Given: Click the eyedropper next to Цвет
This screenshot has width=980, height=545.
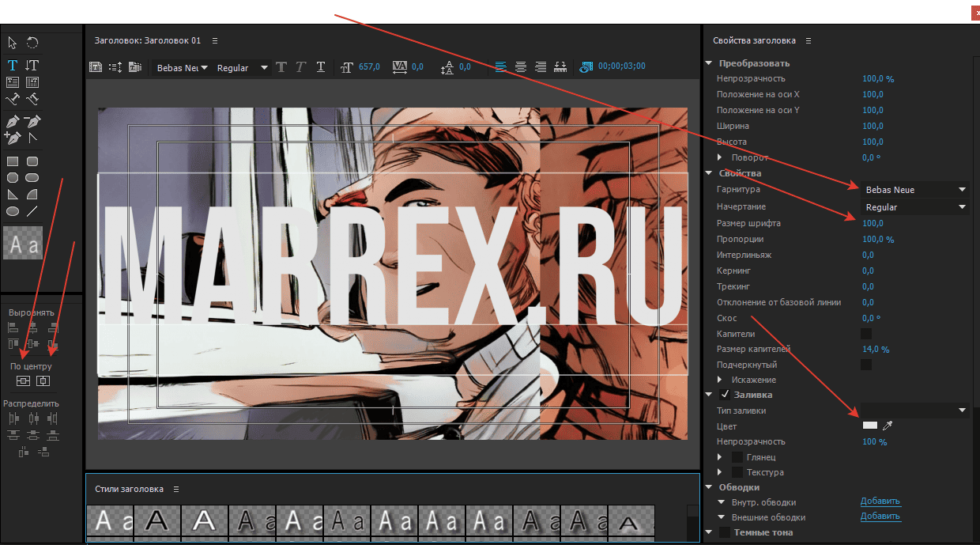Looking at the screenshot, I should coord(888,426).
